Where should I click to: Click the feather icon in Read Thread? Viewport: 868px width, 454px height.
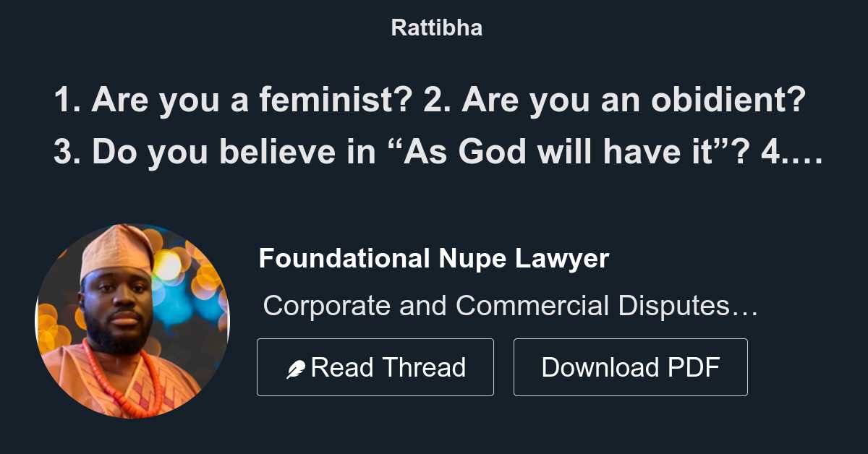pyautogui.click(x=296, y=369)
